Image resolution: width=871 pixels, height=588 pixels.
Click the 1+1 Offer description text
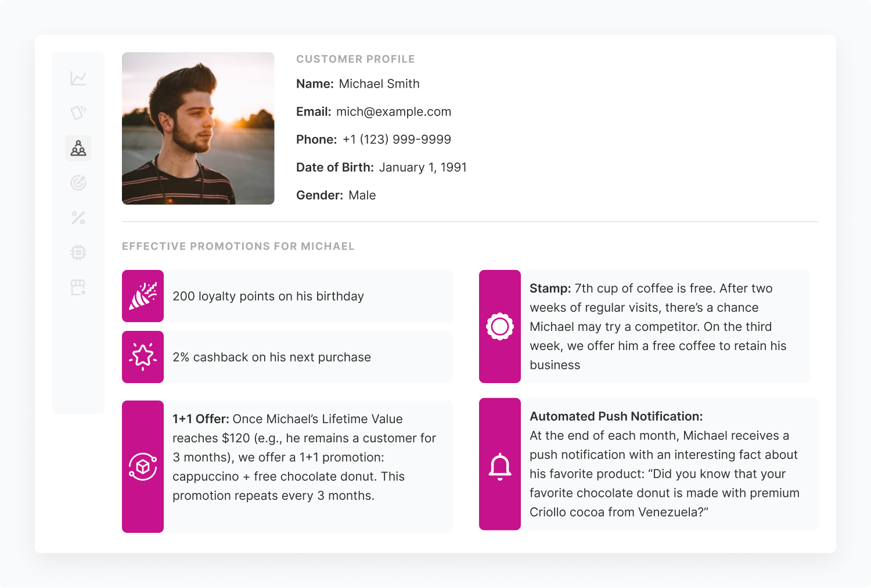pyautogui.click(x=304, y=457)
